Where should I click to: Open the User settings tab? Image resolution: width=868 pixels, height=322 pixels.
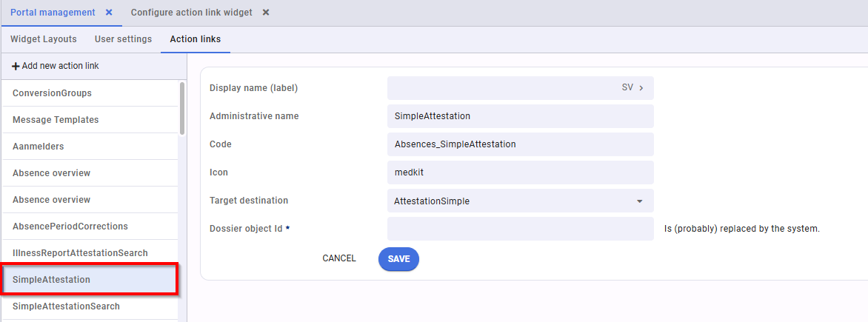pyautogui.click(x=123, y=39)
